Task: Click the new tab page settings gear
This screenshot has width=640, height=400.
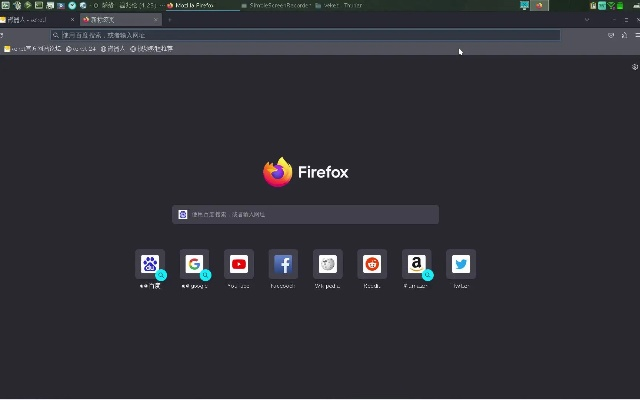Action: [x=635, y=67]
